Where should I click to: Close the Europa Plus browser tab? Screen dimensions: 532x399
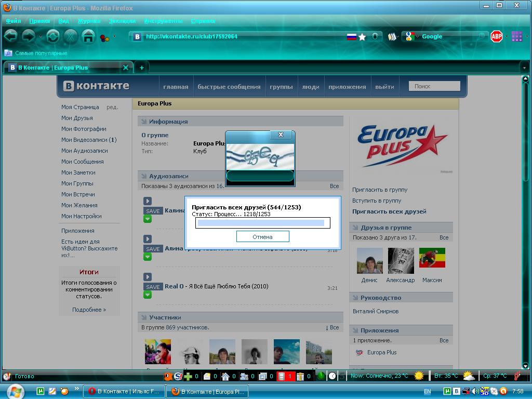[x=126, y=68]
